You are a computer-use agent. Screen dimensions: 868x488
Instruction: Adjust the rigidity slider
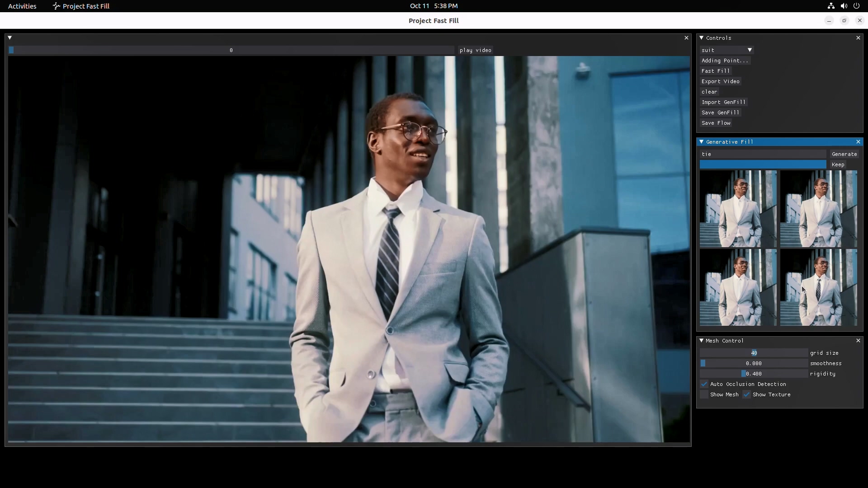click(754, 374)
